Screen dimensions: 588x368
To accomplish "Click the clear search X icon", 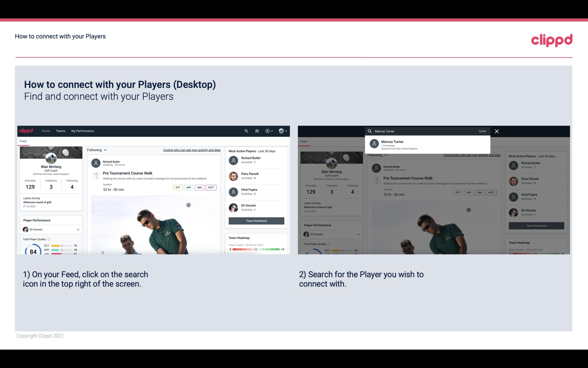I will pos(497,131).
